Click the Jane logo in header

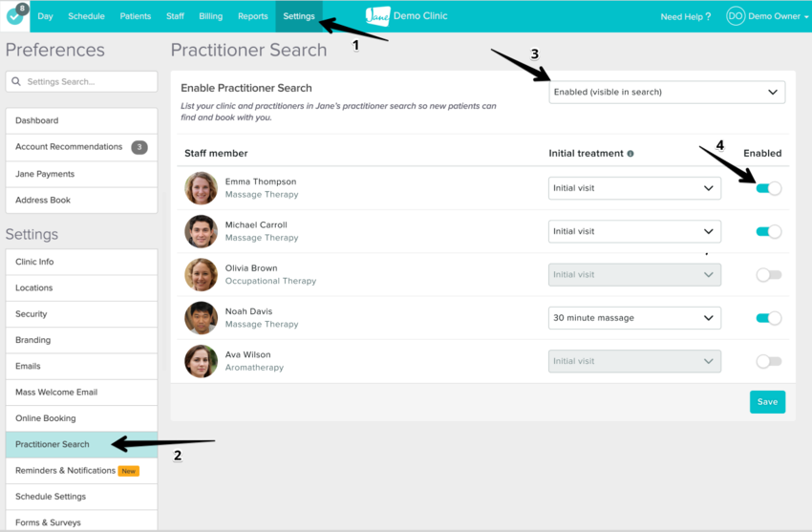[378, 16]
